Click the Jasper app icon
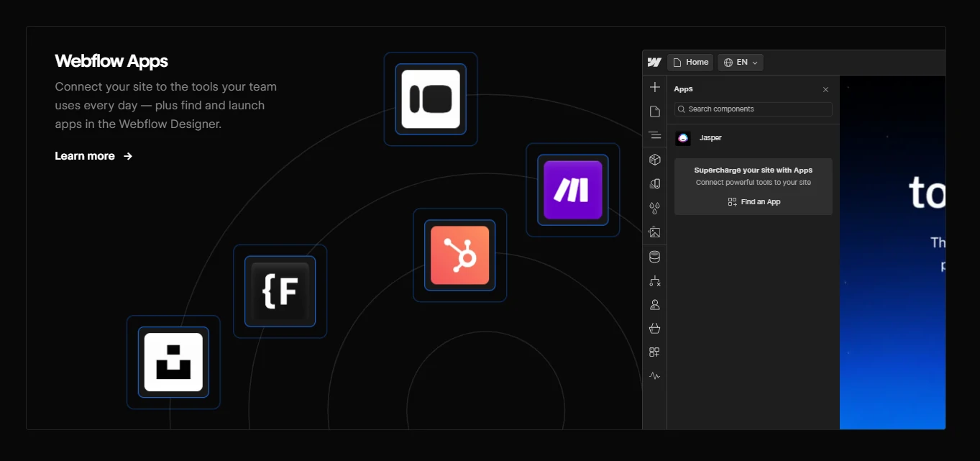This screenshot has height=461, width=980. pos(683,138)
